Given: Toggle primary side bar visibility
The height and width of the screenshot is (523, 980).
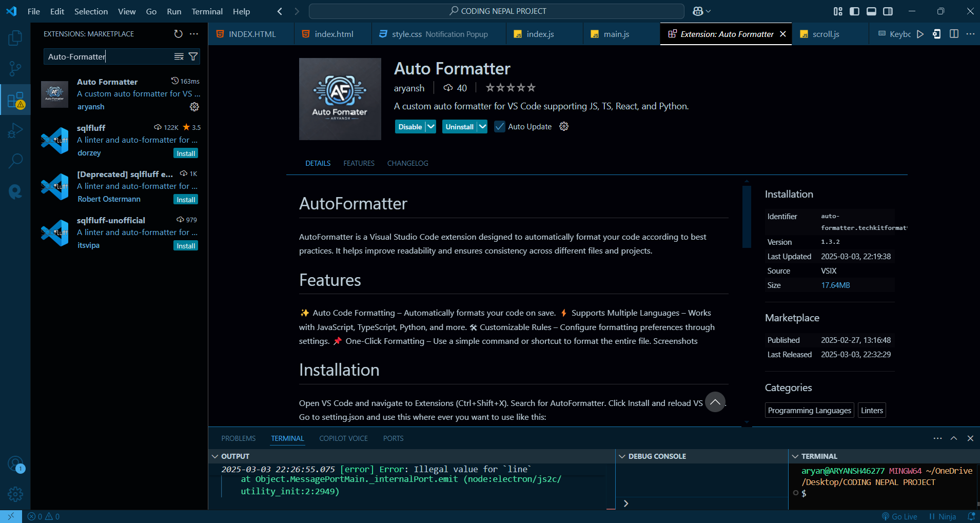Looking at the screenshot, I should 854,11.
